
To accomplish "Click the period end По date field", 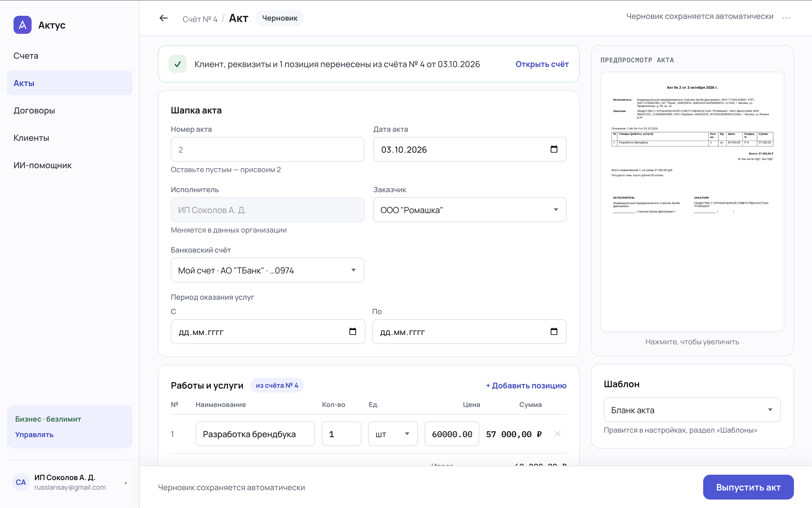I will [469, 332].
